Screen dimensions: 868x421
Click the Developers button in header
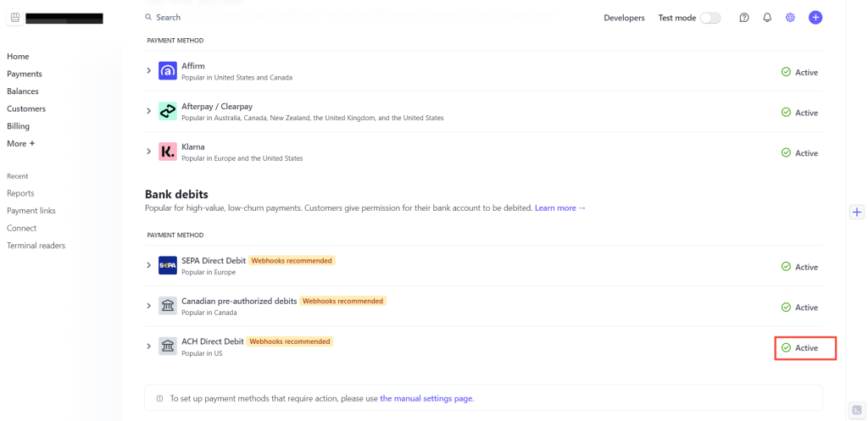[624, 18]
